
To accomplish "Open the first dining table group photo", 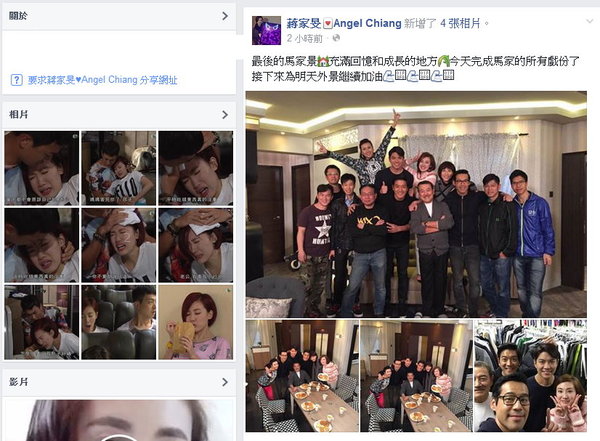I will [302, 376].
